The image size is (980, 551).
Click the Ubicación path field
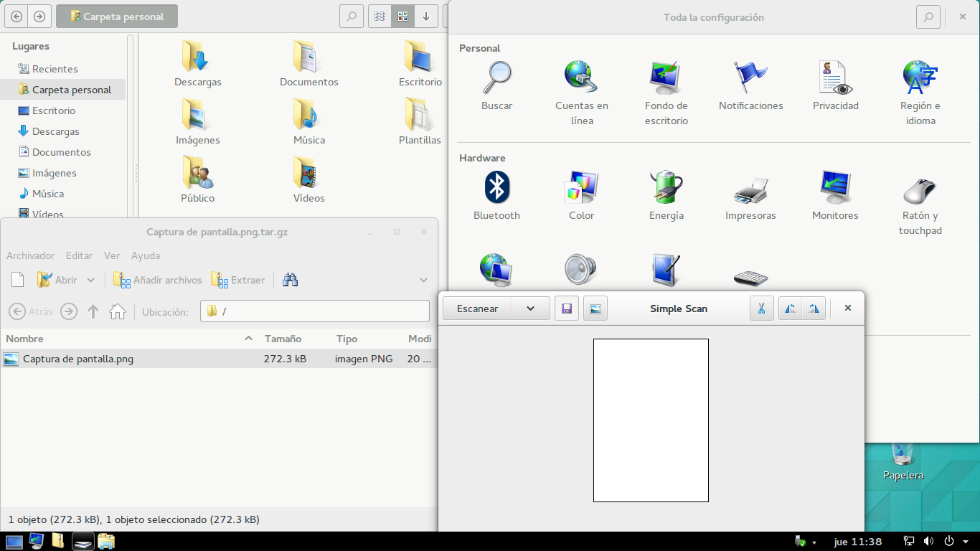pos(315,311)
